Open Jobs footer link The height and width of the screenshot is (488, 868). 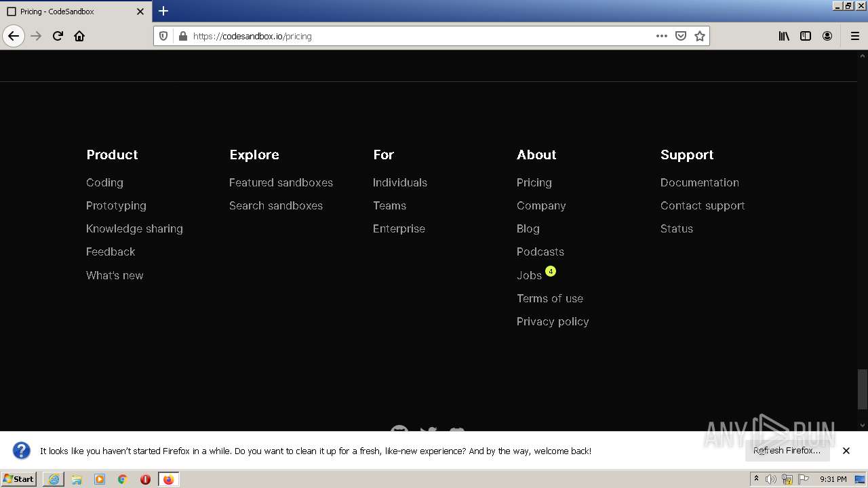[529, 275]
